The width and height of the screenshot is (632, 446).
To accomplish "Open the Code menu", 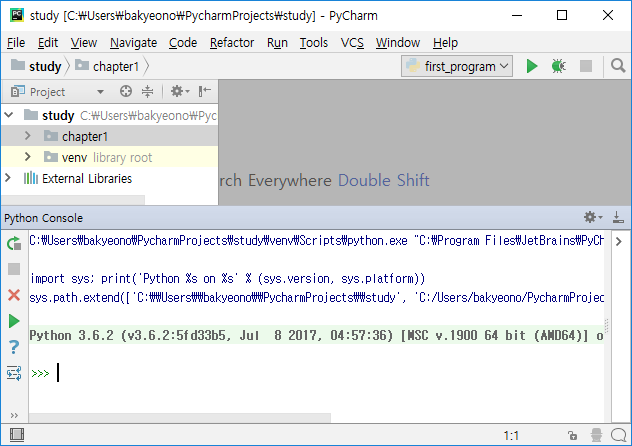I will pos(183,42).
